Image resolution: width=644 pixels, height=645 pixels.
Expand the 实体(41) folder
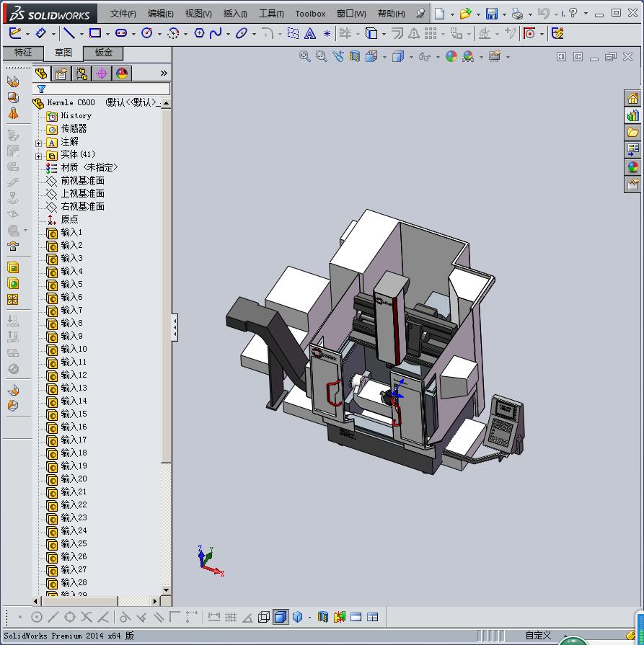coord(39,156)
